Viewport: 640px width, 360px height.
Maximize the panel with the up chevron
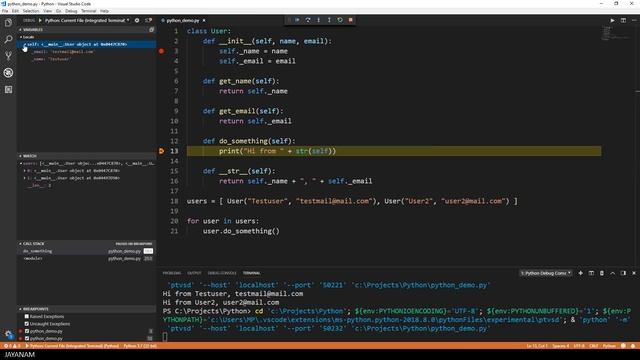click(612, 273)
